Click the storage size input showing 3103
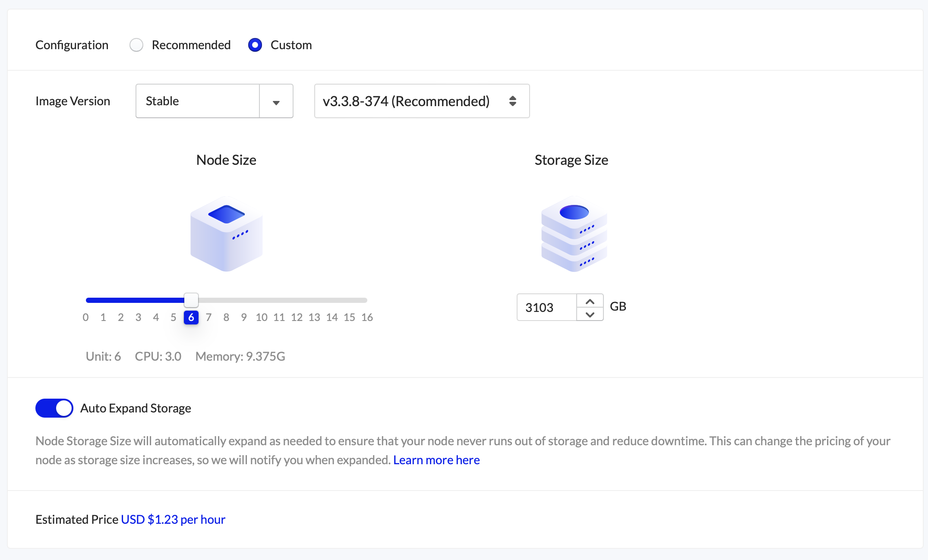The width and height of the screenshot is (928, 560). [545, 307]
